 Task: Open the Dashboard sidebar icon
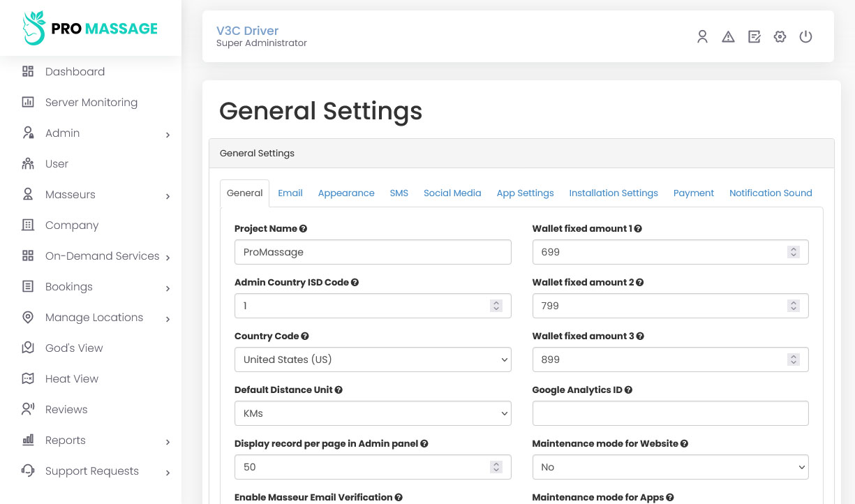click(x=28, y=71)
